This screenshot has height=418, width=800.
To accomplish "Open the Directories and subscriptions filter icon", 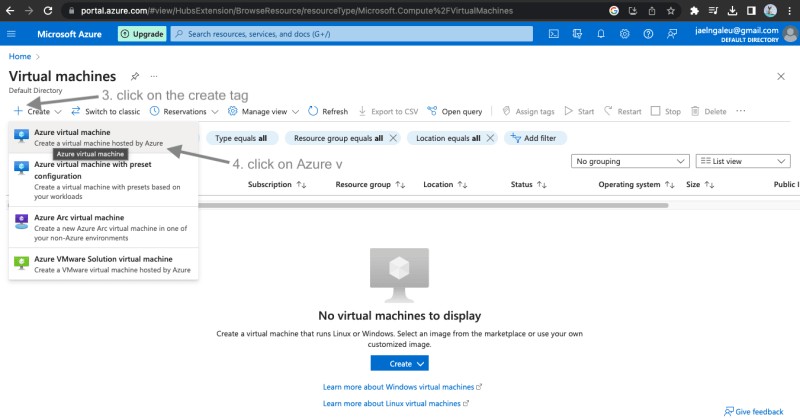I will 577,34.
